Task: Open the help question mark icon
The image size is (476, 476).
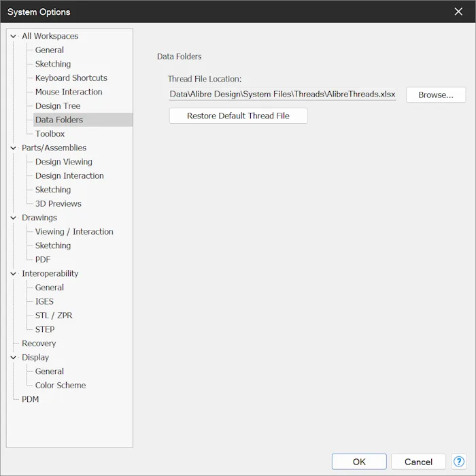Action: pyautogui.click(x=459, y=462)
